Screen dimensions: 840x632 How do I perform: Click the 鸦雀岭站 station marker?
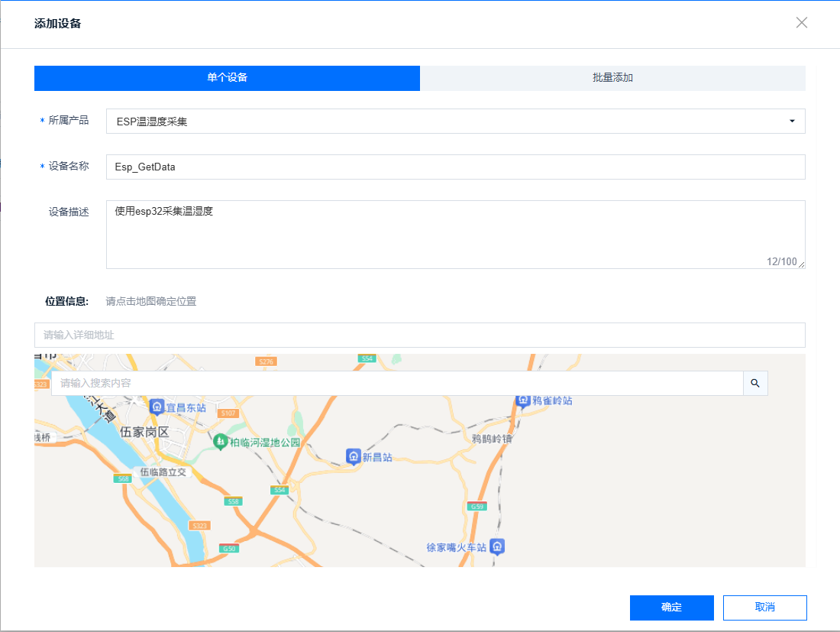524,399
